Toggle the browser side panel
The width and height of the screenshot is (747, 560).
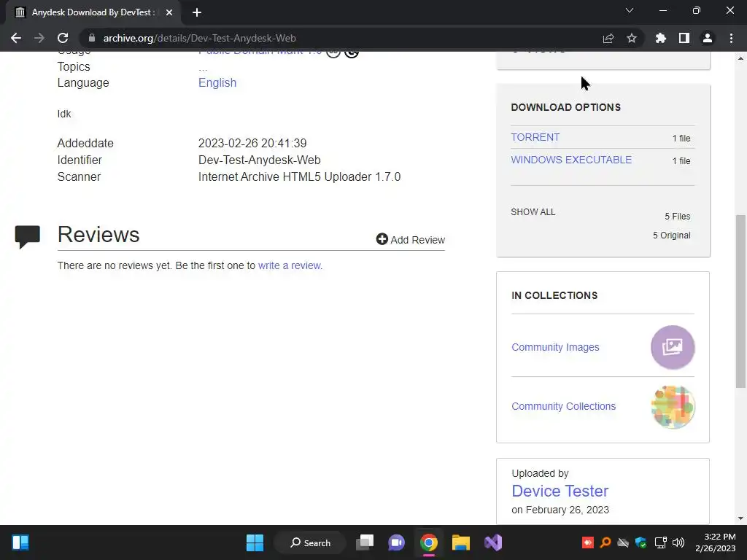tap(684, 38)
